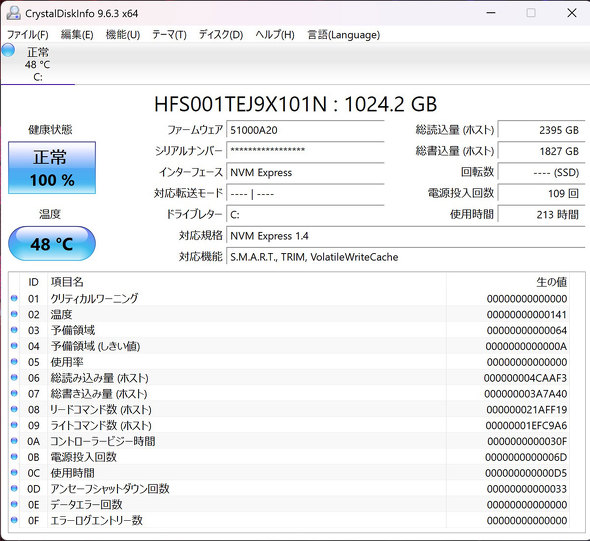
Task: Select the 予備領域 (しきい値) attribute name
Action: coord(95,346)
